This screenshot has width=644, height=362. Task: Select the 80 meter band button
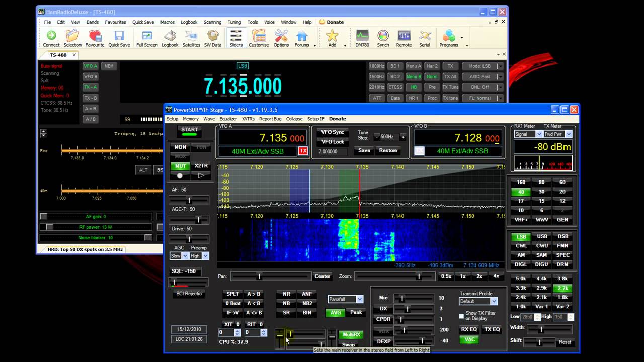(x=542, y=182)
